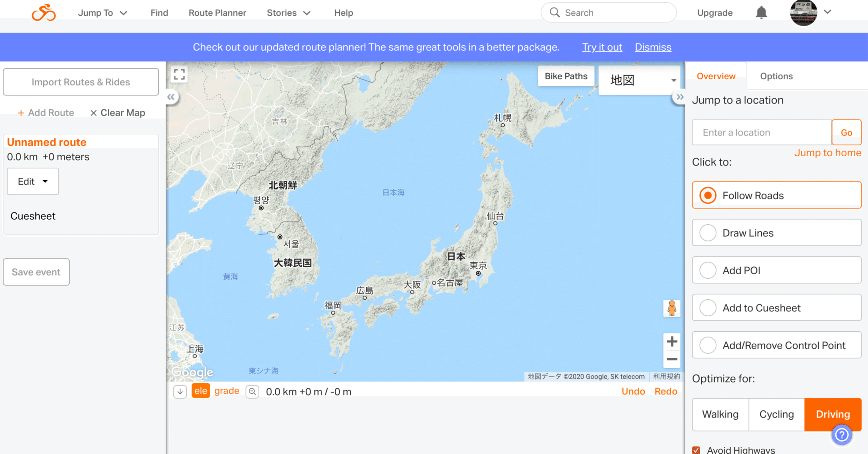Click the plus icon beside Add Route
This screenshot has width=868, height=454.
[x=21, y=113]
